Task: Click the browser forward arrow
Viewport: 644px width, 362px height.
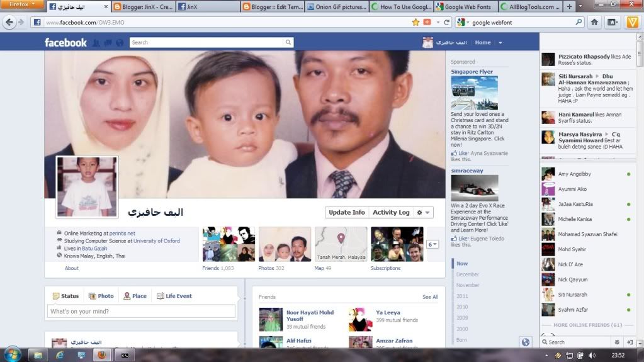Action: 21,22
